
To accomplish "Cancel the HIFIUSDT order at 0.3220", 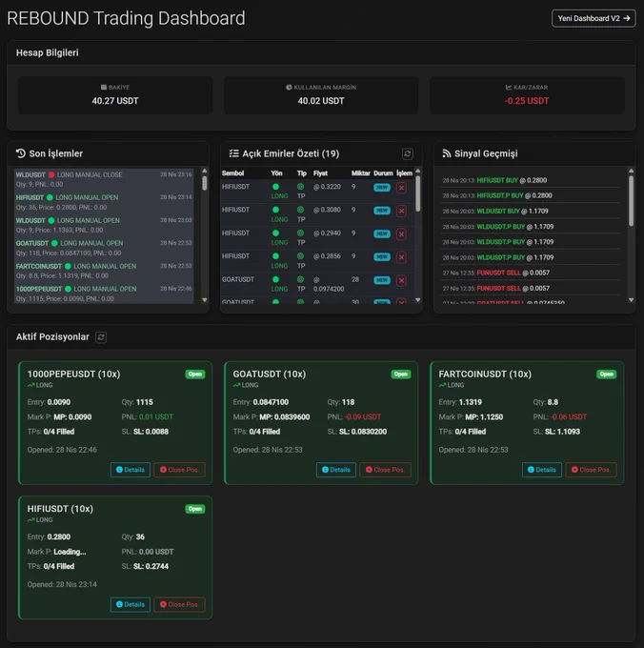I will pos(401,188).
